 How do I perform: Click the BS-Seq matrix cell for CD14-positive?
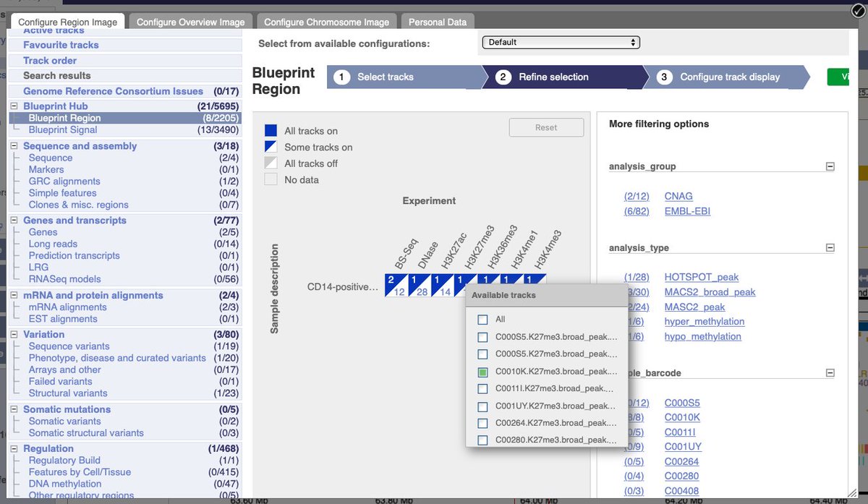pyautogui.click(x=395, y=286)
